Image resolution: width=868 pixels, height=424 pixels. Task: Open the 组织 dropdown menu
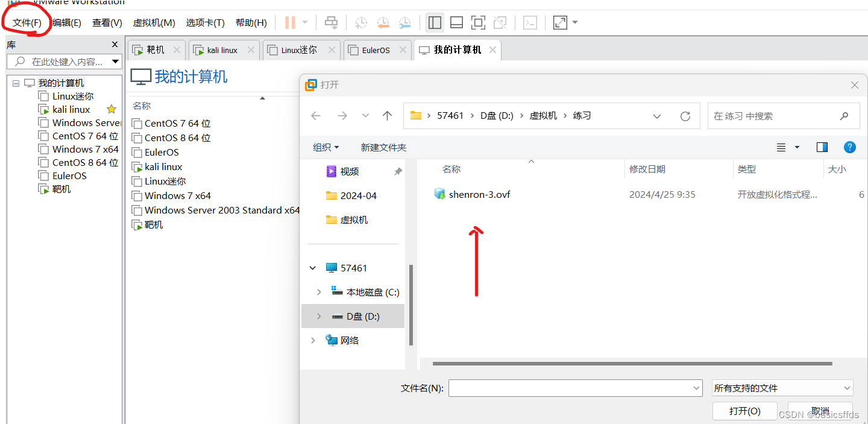[326, 147]
